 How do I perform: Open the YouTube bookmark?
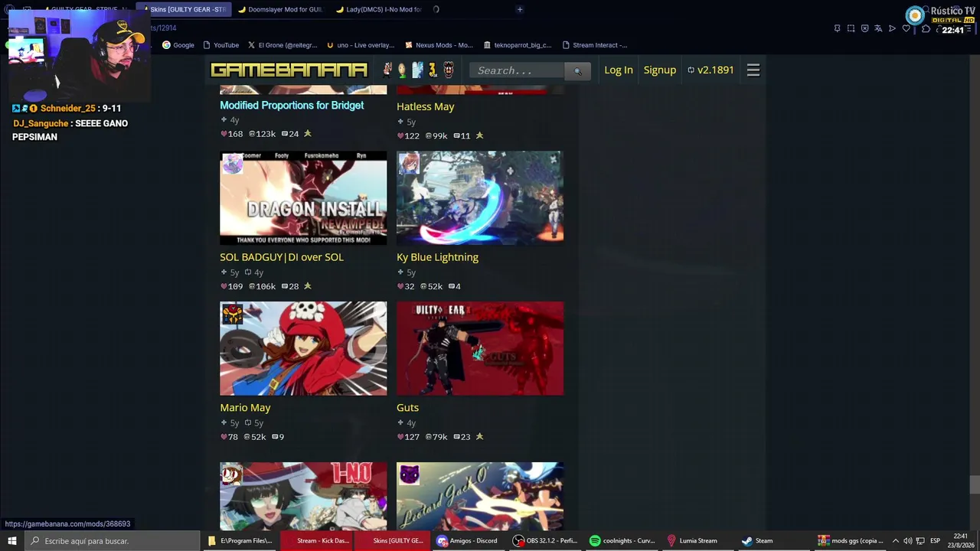(221, 45)
